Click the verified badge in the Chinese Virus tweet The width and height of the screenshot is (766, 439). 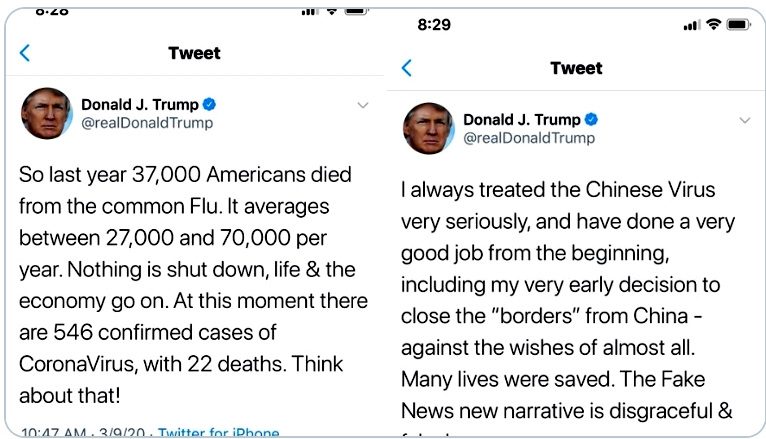pos(592,120)
